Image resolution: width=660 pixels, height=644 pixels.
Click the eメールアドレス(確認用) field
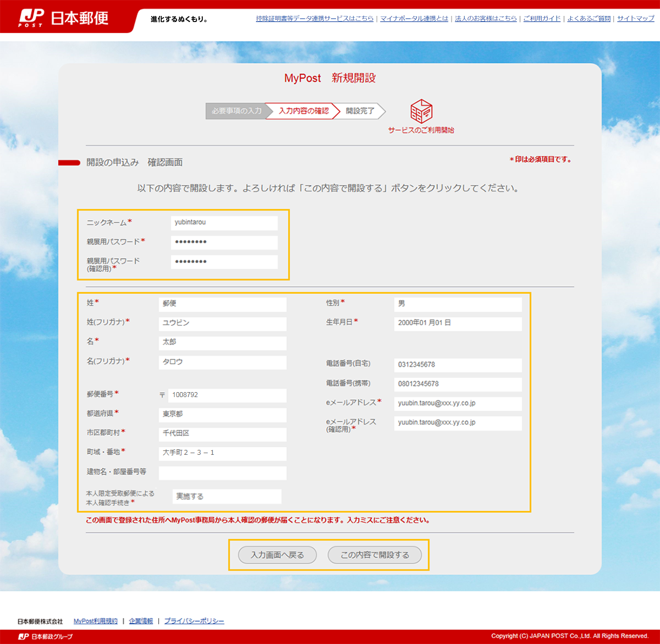pyautogui.click(x=458, y=423)
